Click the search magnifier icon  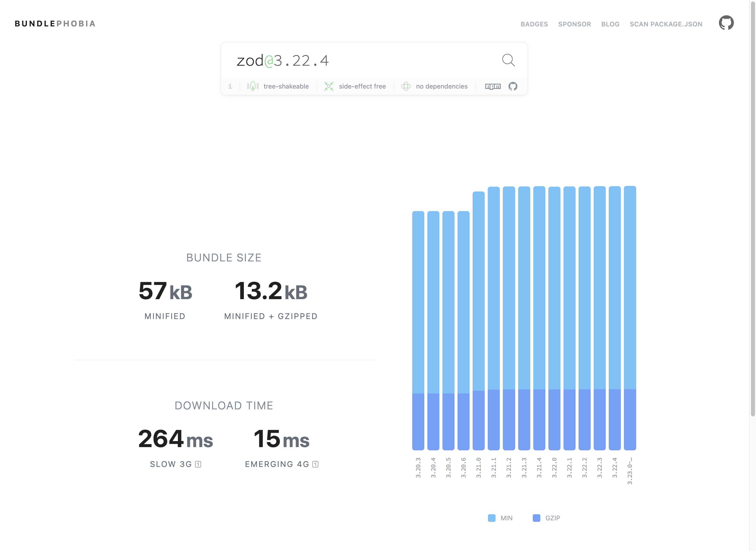pyautogui.click(x=508, y=60)
